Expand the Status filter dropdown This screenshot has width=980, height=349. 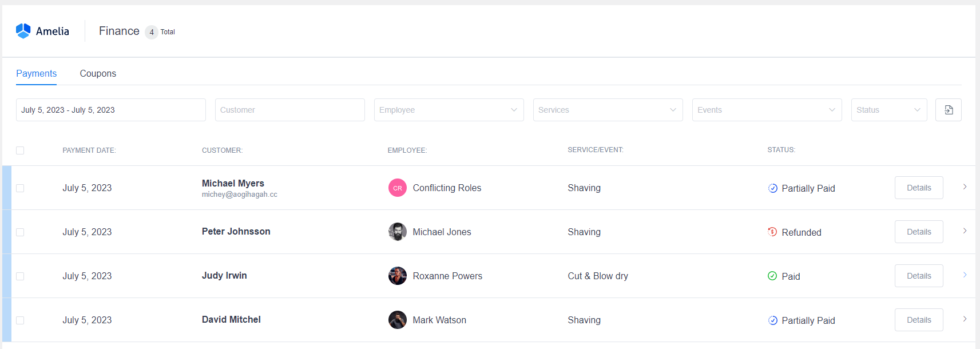[888, 110]
